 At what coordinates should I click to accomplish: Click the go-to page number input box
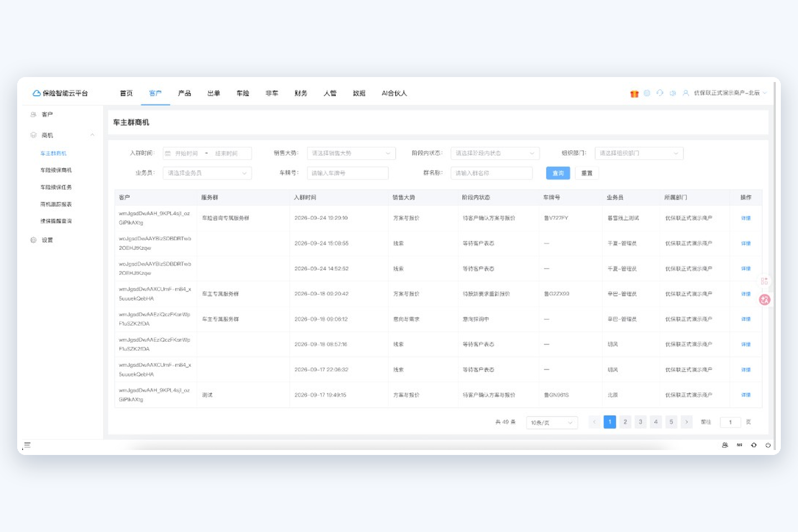[x=730, y=422]
